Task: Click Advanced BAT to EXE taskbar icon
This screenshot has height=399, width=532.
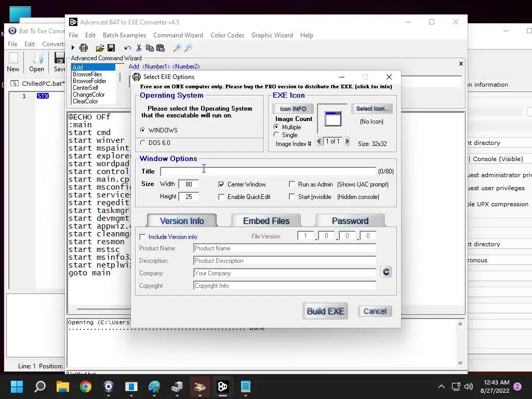Action: tap(222, 387)
